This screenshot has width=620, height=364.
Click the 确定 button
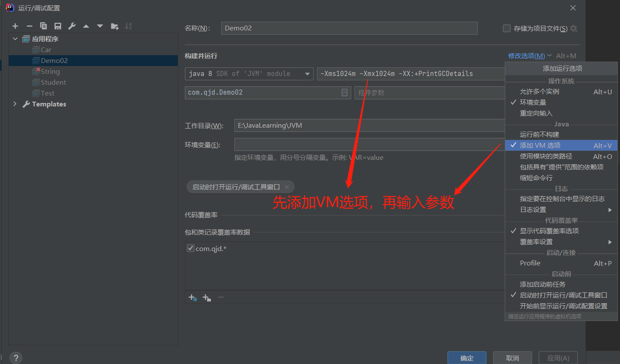pos(467,358)
